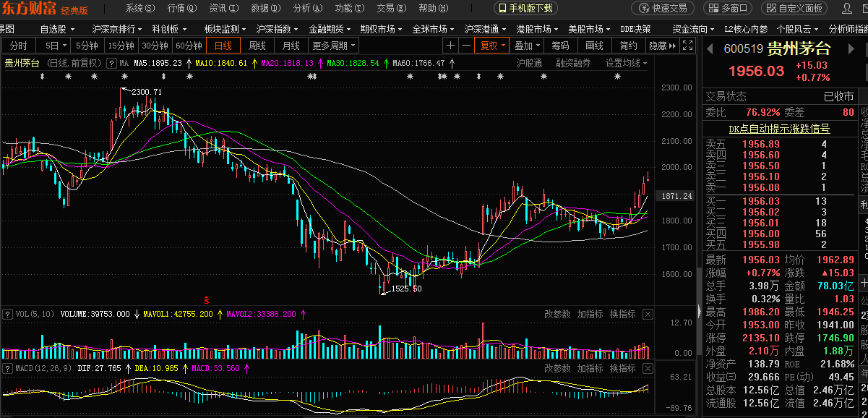This screenshot has width=868, height=418.
Task: Open the DDE决策 tab
Action: pyautogui.click(x=635, y=29)
